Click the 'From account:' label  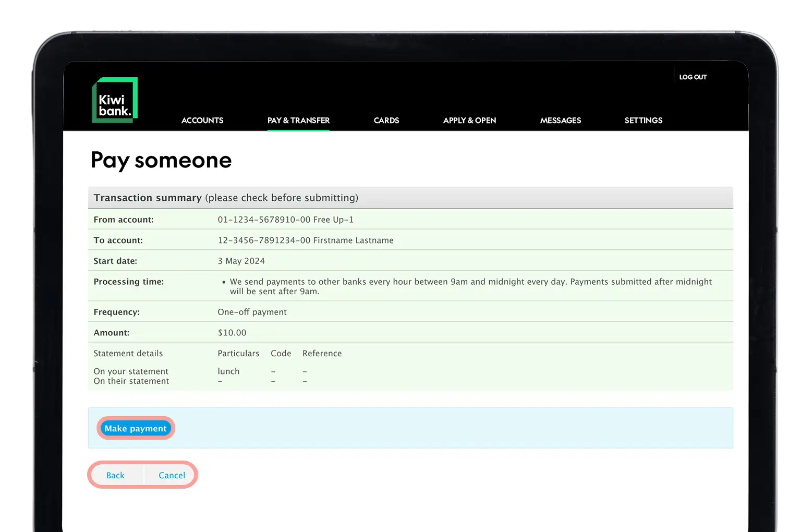click(124, 220)
